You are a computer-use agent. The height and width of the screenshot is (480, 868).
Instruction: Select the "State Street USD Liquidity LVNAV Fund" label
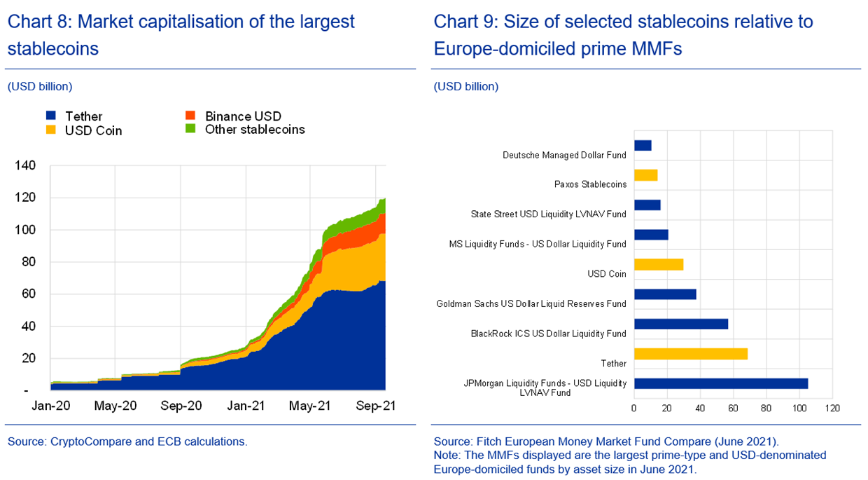click(549, 214)
